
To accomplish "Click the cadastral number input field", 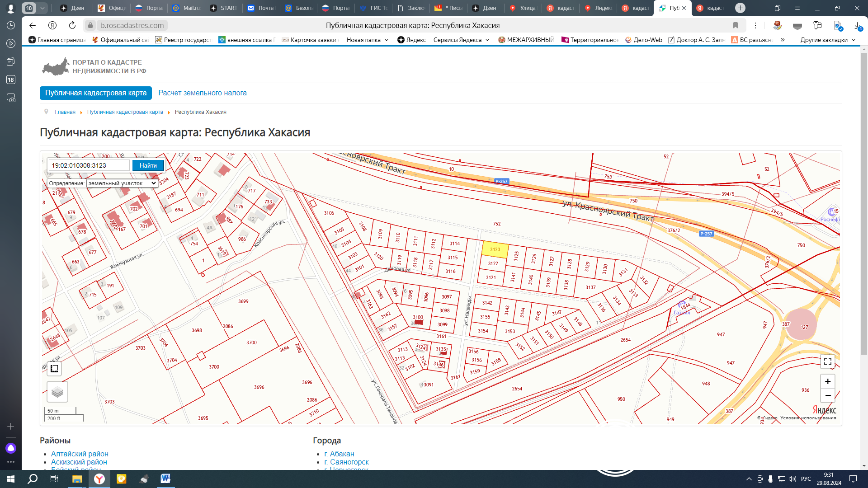I will click(89, 165).
